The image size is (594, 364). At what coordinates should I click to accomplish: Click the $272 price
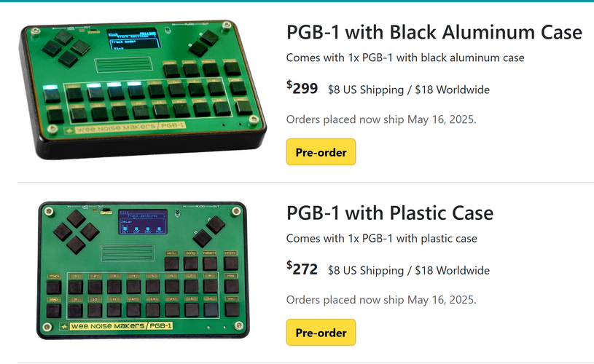[302, 269]
